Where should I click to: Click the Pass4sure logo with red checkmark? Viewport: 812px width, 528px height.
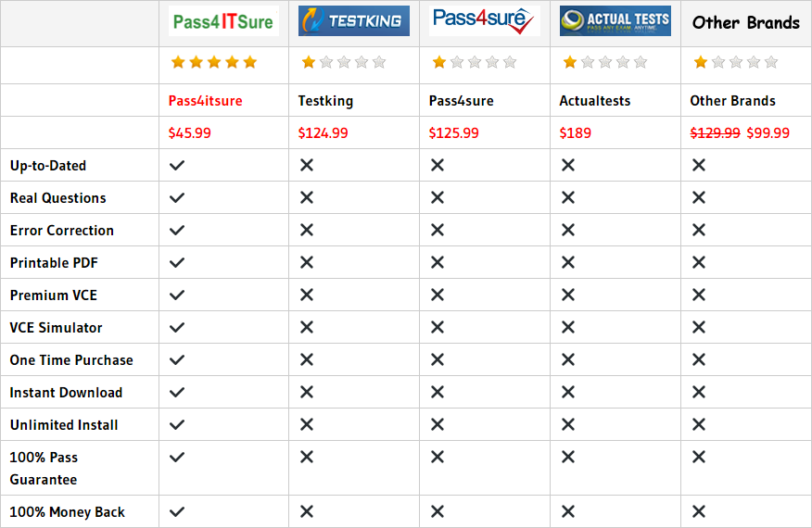click(484, 21)
